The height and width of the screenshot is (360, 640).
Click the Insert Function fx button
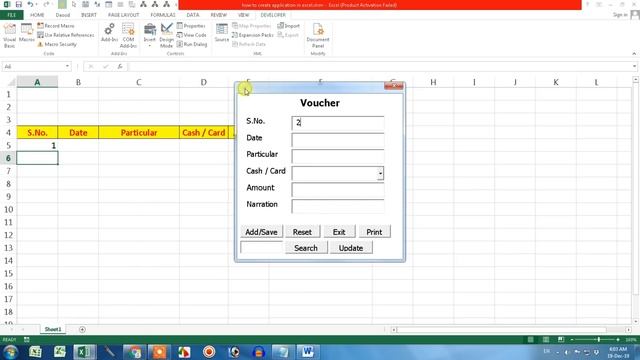[120, 66]
